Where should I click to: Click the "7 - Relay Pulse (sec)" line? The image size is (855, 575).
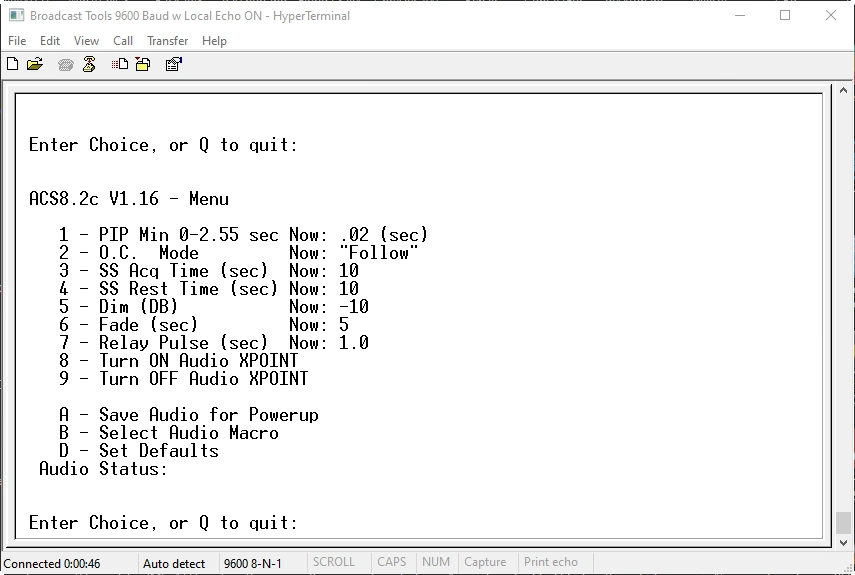pos(214,342)
